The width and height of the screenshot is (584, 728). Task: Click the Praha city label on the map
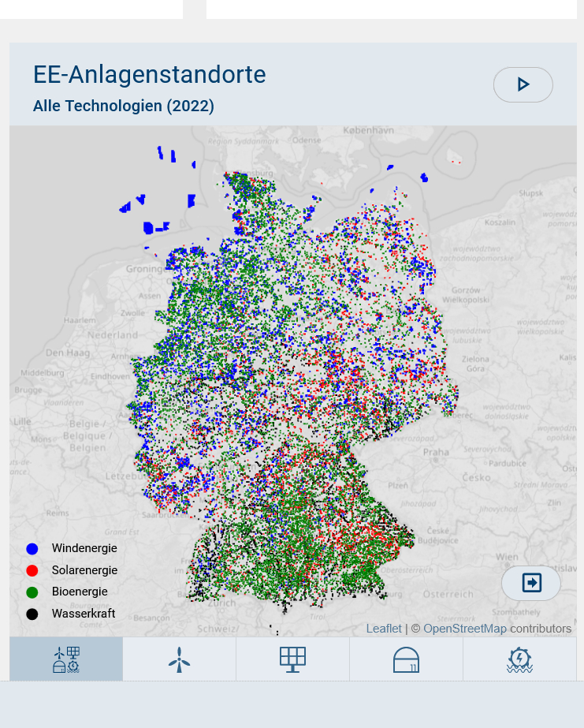click(436, 453)
